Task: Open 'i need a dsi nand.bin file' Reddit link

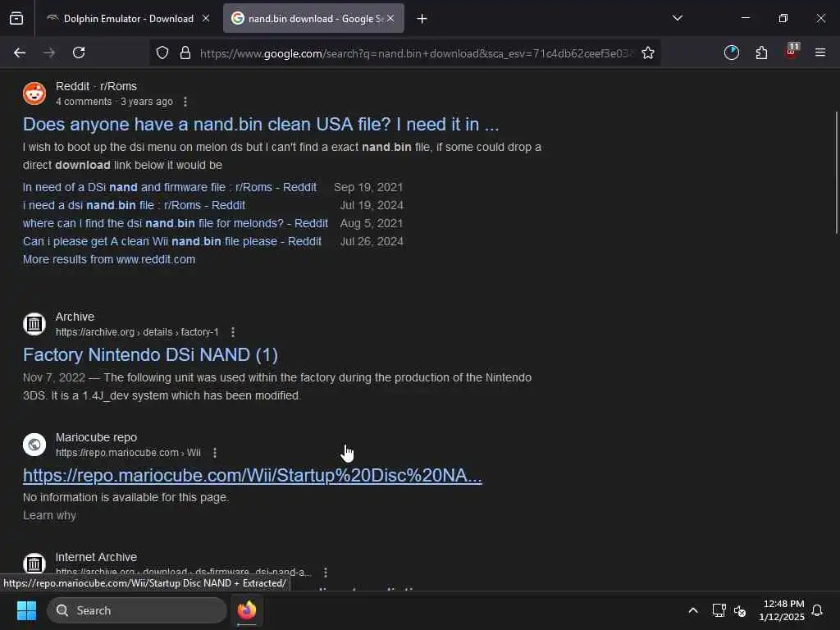Action: (x=134, y=205)
